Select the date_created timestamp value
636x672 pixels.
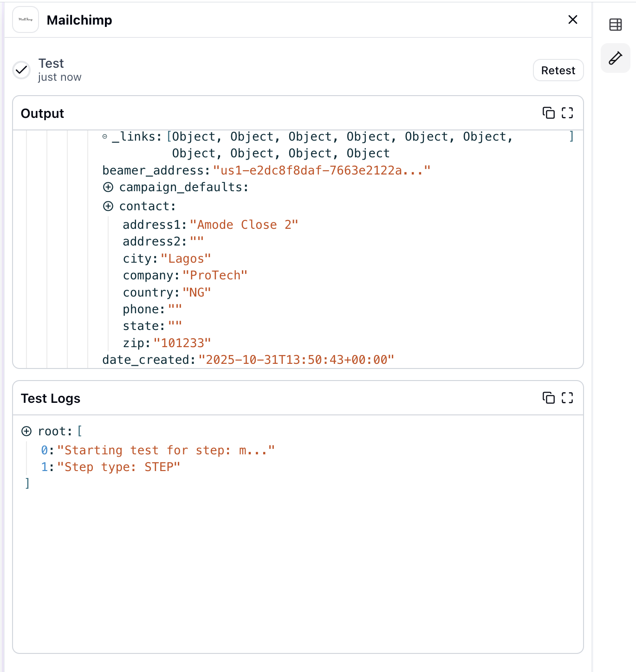coord(296,360)
